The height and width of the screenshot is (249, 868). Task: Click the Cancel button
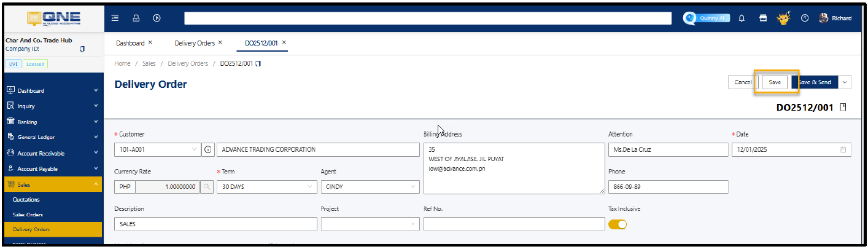tap(743, 82)
